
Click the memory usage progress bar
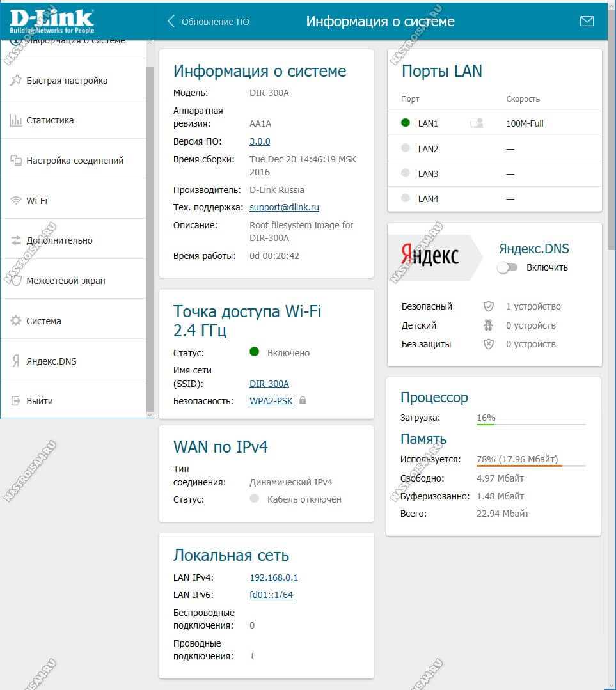(x=531, y=466)
